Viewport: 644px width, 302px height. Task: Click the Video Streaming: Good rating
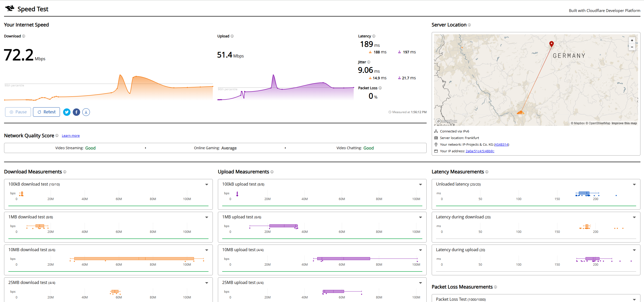tap(75, 148)
